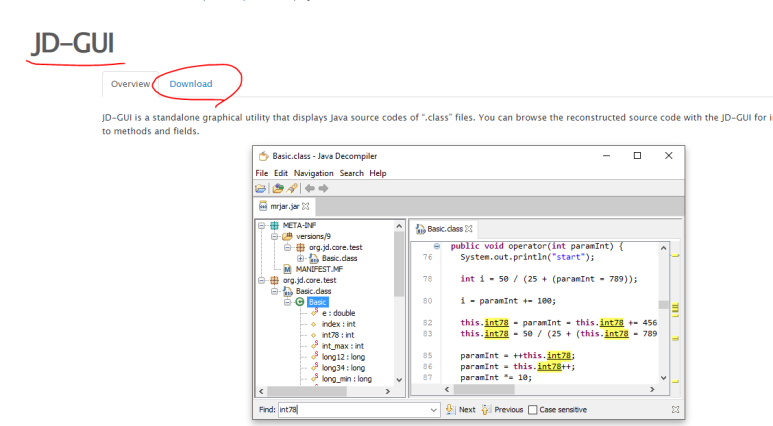The height and width of the screenshot is (426, 773).
Task: Click the tree panel scroll right arrow
Action: click(x=388, y=391)
